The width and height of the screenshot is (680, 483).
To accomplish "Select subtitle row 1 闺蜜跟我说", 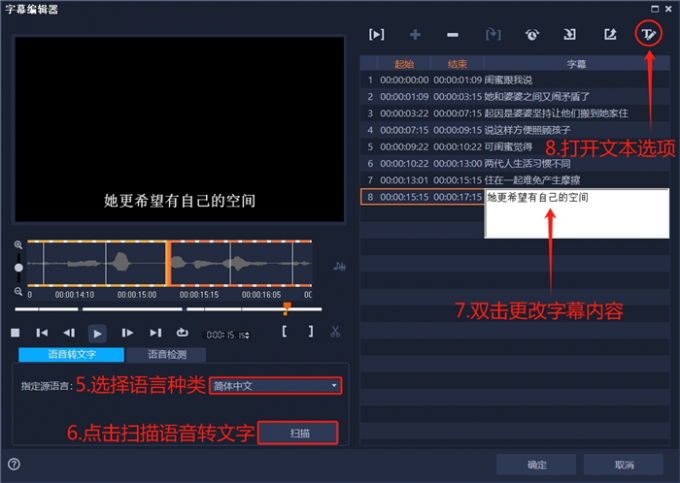I will pyautogui.click(x=514, y=80).
